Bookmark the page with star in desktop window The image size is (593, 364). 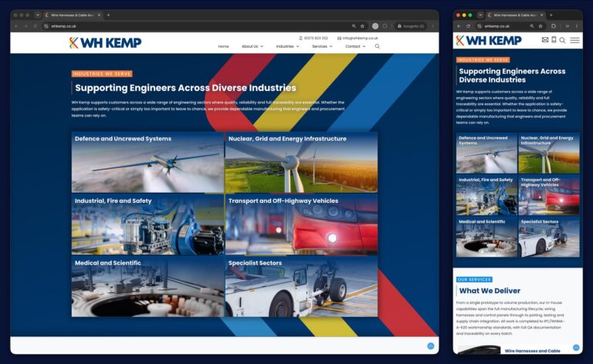(x=362, y=26)
